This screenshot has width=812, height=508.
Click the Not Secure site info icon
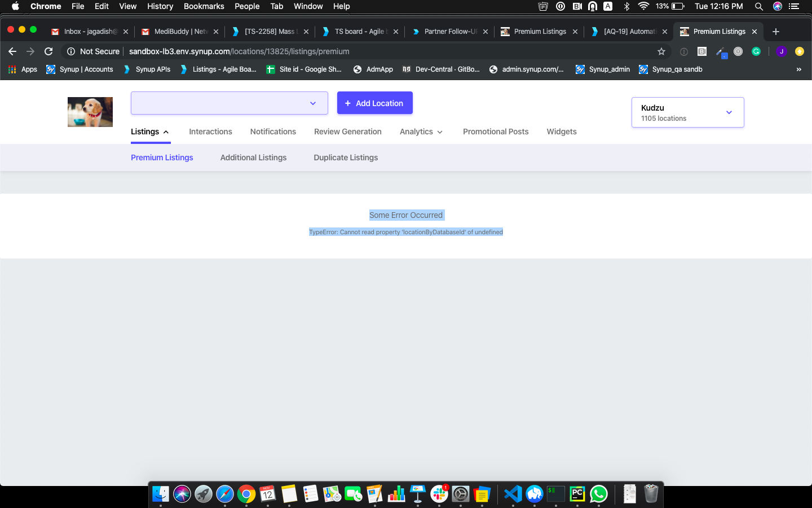pyautogui.click(x=71, y=51)
